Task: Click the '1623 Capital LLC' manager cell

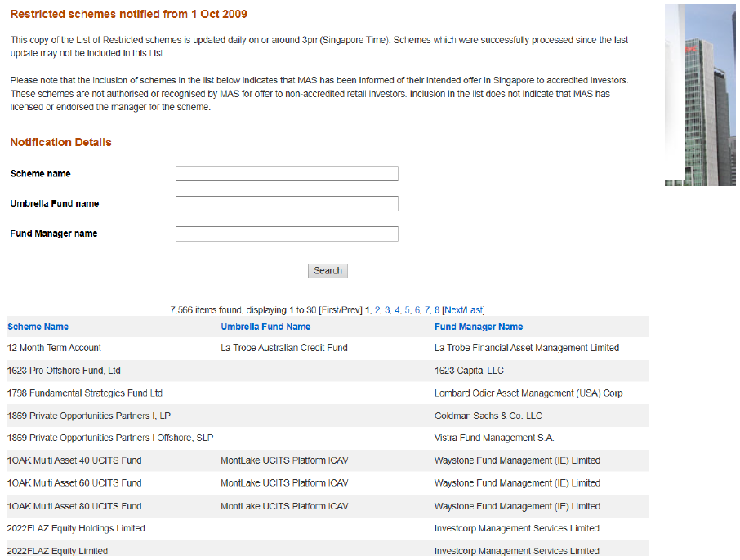Action: [469, 371]
